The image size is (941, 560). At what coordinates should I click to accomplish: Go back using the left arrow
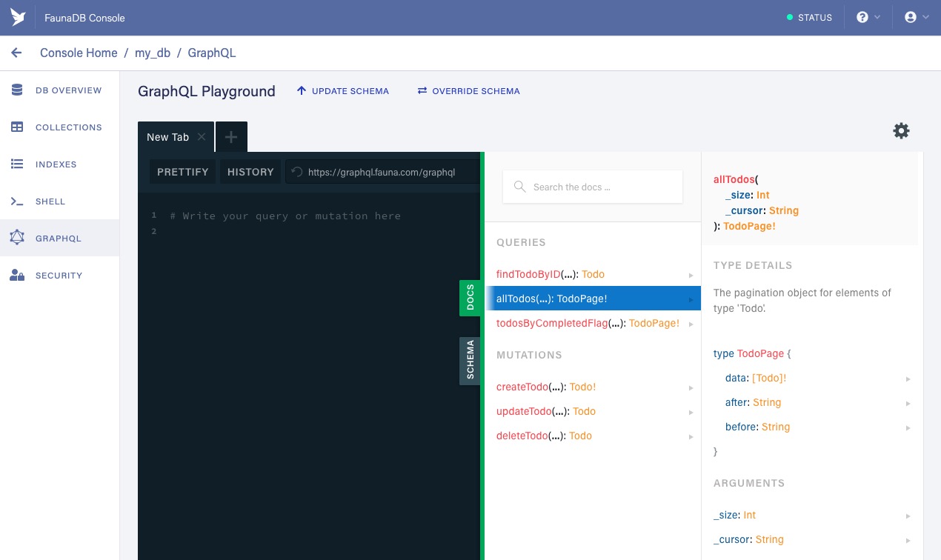(x=16, y=53)
